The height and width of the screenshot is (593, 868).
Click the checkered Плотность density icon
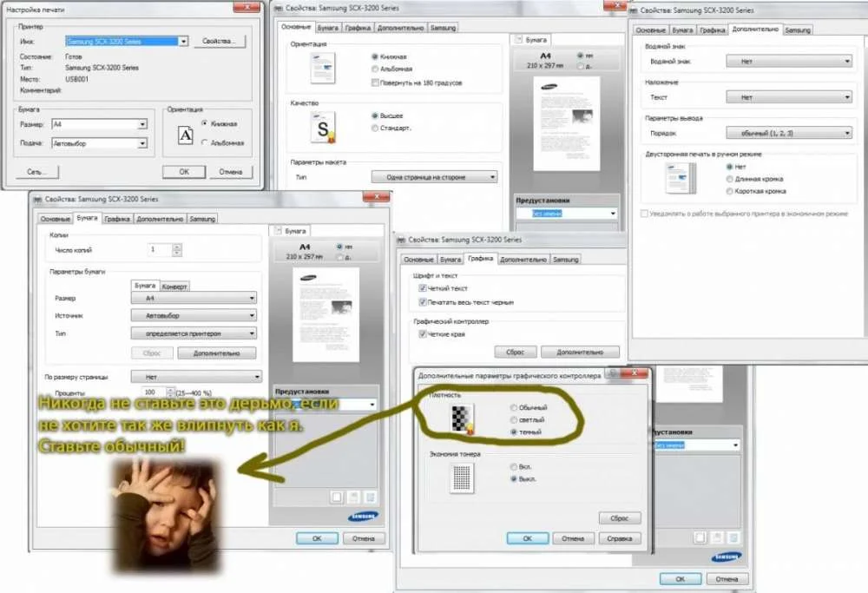point(463,419)
